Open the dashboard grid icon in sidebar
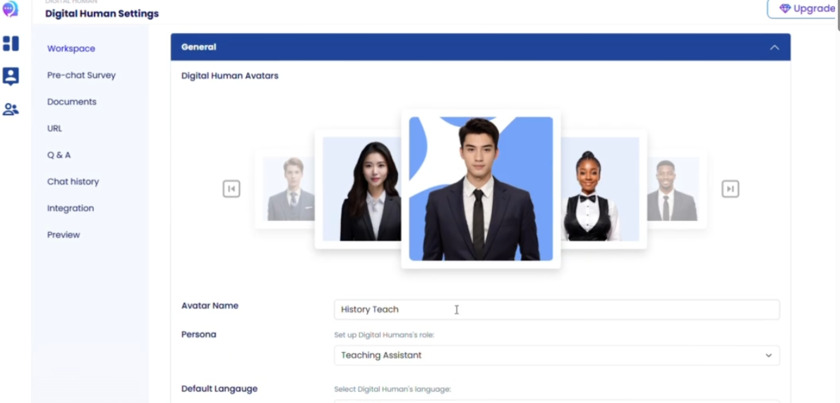Image resolution: width=840 pixels, height=403 pixels. click(11, 43)
